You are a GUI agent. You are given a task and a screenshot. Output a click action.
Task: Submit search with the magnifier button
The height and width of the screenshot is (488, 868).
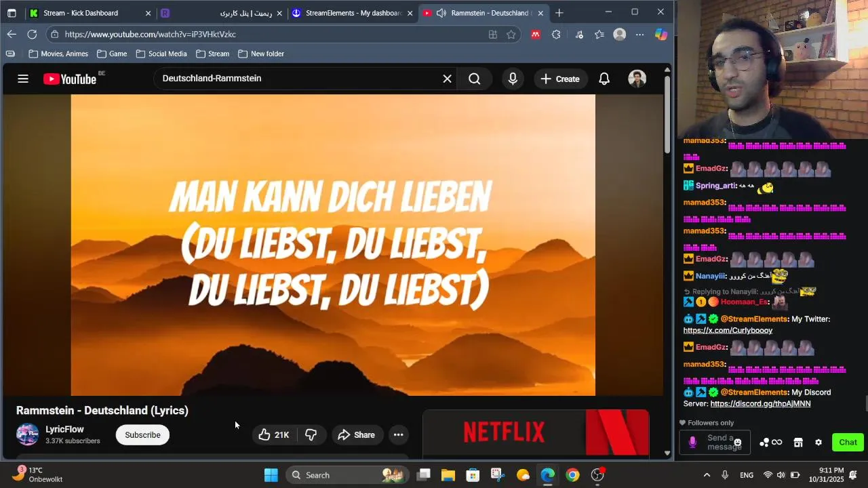474,79
